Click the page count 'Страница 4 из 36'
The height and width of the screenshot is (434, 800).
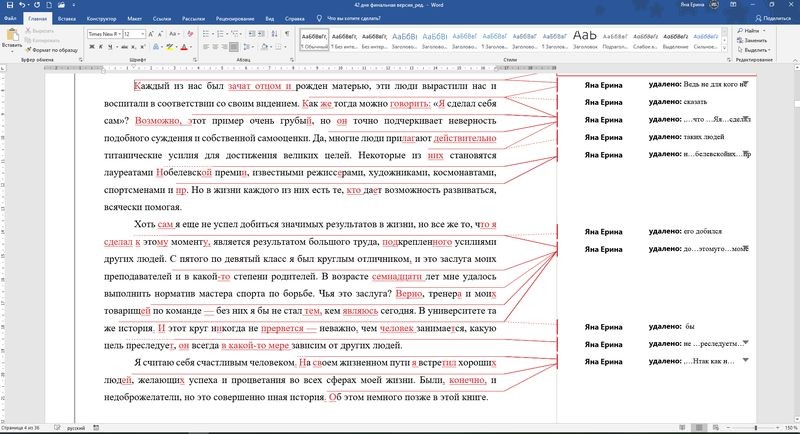pos(20,428)
